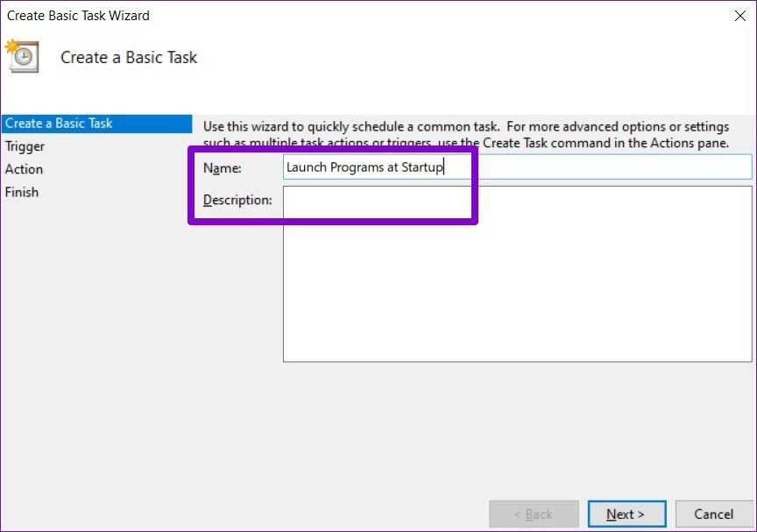Focus the Name field containing Launch Programs at Startup

(518, 167)
